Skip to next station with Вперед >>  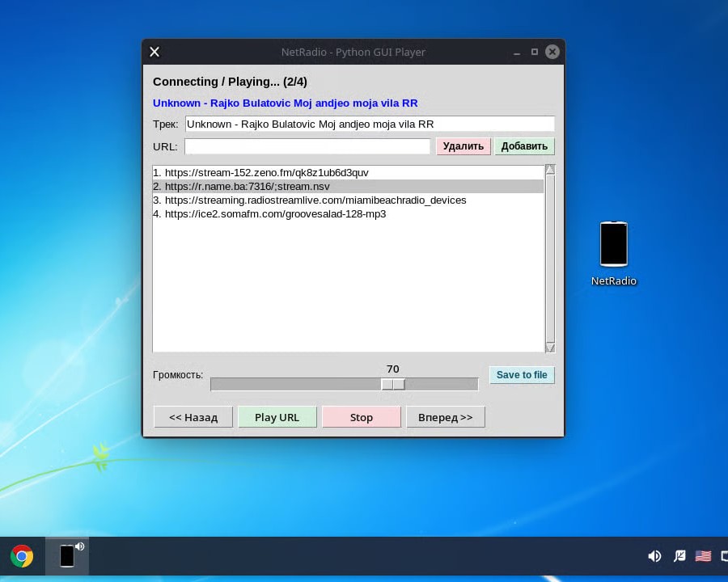[x=446, y=417]
